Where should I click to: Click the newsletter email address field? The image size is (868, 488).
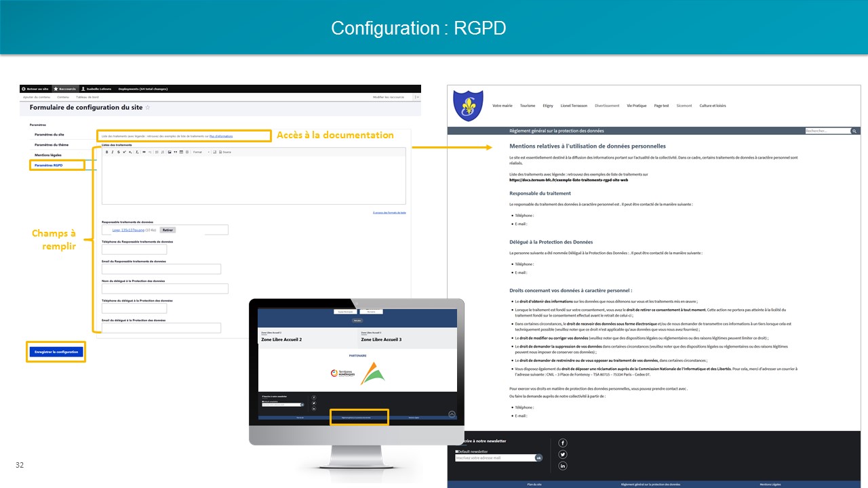pos(495,458)
